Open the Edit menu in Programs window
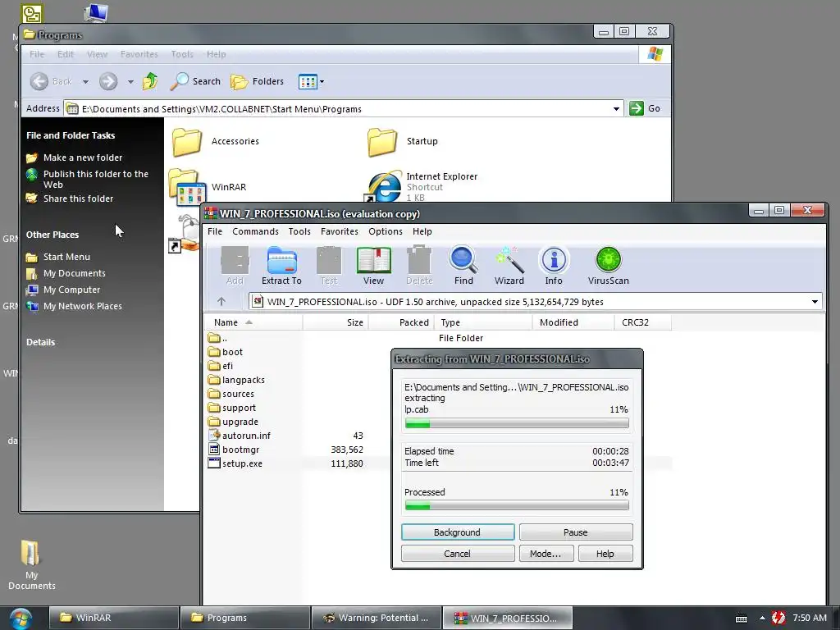The height and width of the screenshot is (630, 840). click(x=66, y=54)
